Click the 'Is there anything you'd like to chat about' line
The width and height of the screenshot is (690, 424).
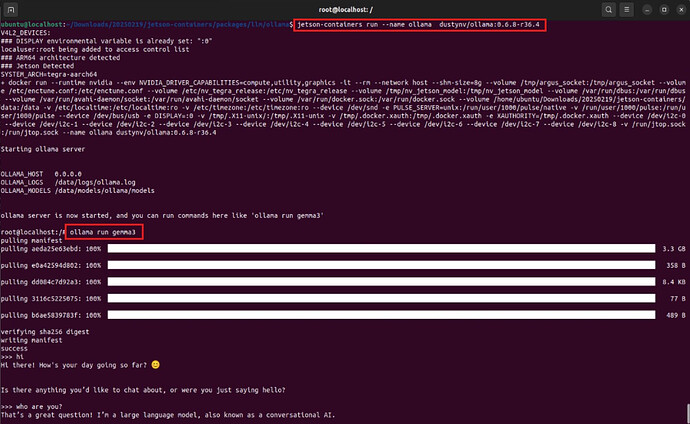(x=143, y=390)
